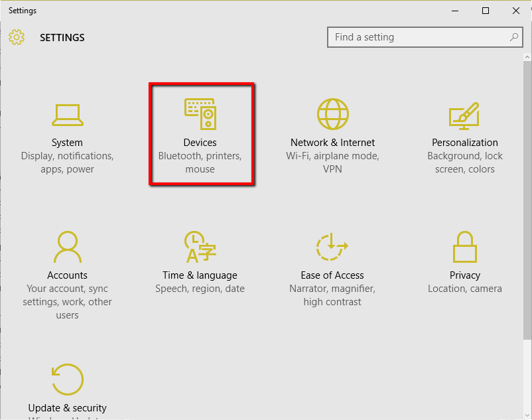This screenshot has width=532, height=420.
Task: Open the Update & security circular arrow icon
Action: (x=67, y=380)
